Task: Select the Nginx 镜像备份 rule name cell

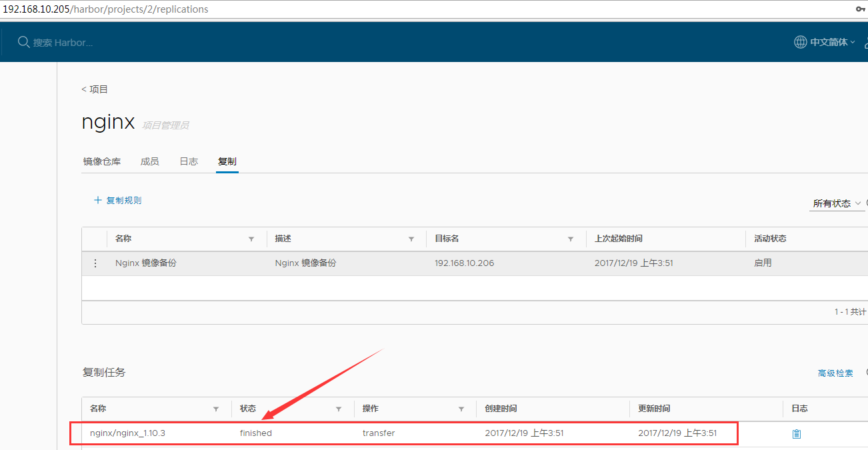Action: click(146, 263)
